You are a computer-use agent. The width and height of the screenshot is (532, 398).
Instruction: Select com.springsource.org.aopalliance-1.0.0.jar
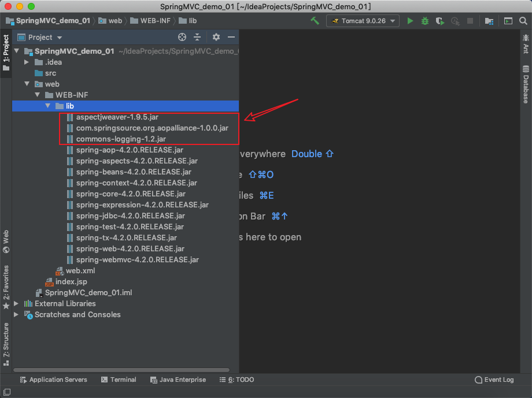point(152,128)
